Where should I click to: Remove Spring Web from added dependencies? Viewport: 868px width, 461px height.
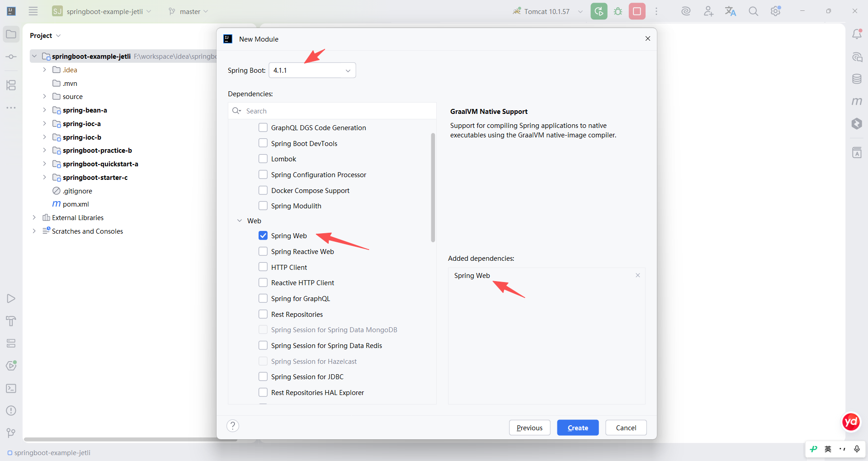(x=638, y=275)
